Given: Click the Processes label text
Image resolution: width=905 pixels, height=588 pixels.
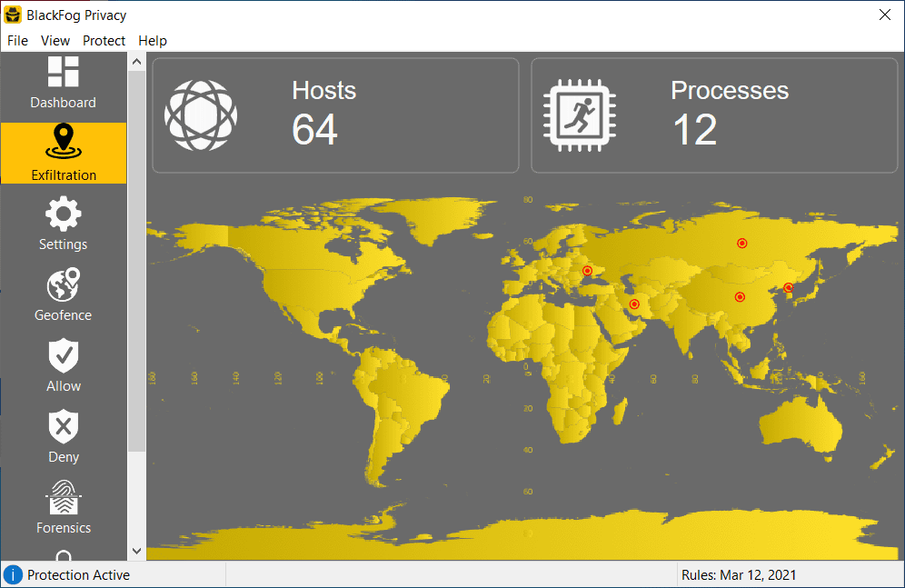Looking at the screenshot, I should tap(730, 91).
